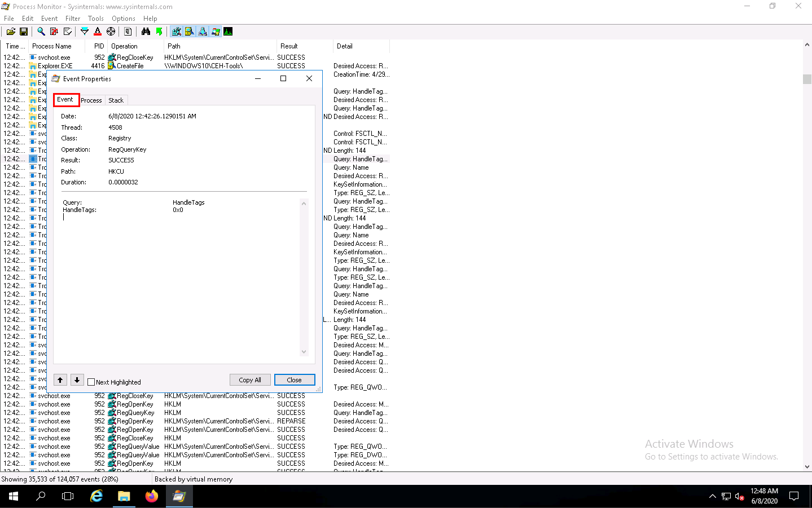Open the Help menu
812x508 pixels.
pos(150,19)
